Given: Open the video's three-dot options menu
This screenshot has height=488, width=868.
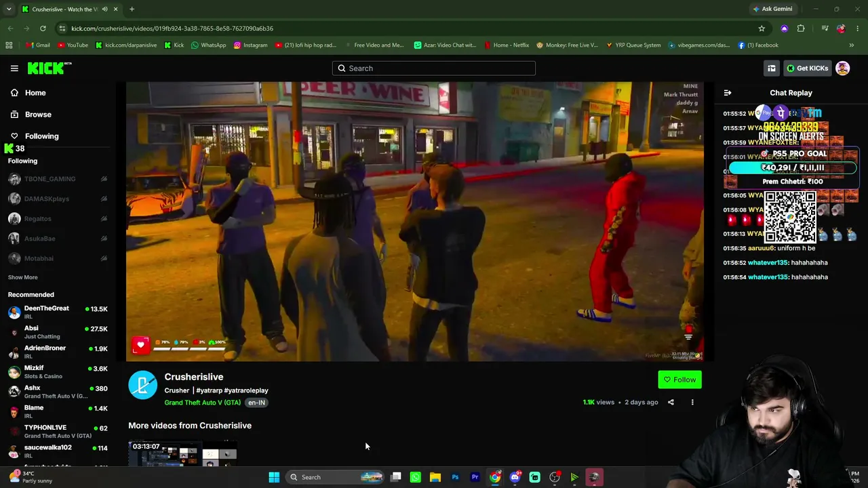Looking at the screenshot, I should point(692,403).
